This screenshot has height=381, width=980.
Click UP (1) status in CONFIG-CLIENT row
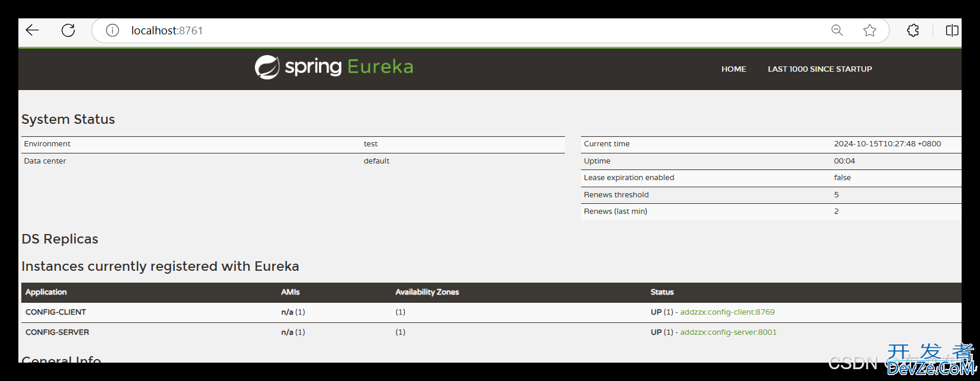662,312
